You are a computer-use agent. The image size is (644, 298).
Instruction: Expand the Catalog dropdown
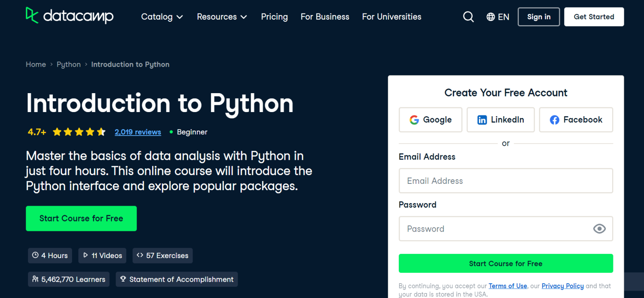162,17
